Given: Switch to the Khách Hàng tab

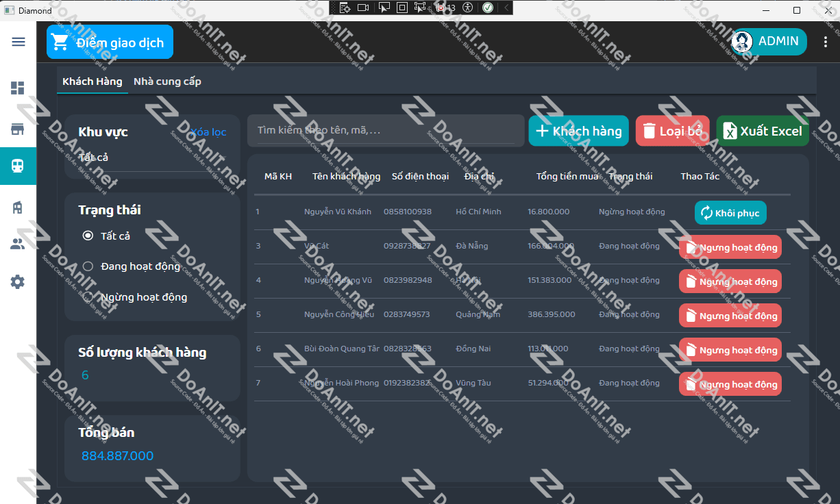Looking at the screenshot, I should pos(92,81).
